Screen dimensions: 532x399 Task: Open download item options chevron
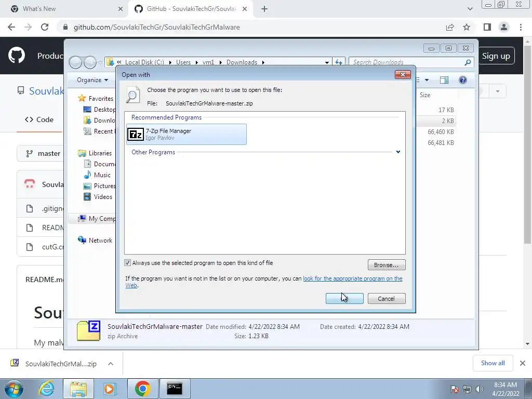click(x=111, y=364)
